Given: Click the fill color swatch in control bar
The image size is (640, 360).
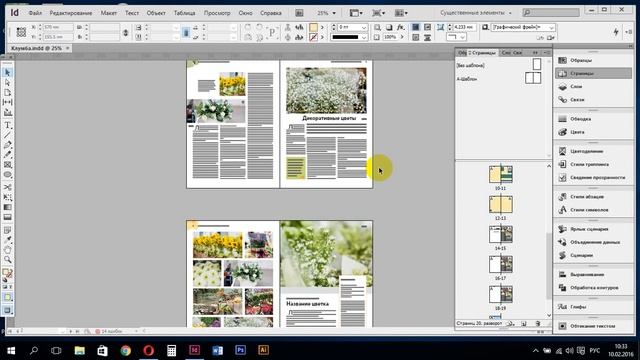Looking at the screenshot, I should (313, 27).
